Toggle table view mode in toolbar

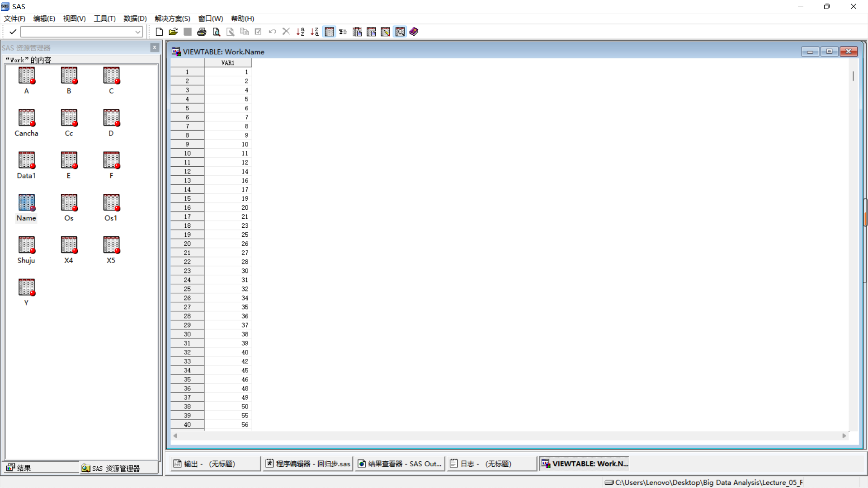330,32
